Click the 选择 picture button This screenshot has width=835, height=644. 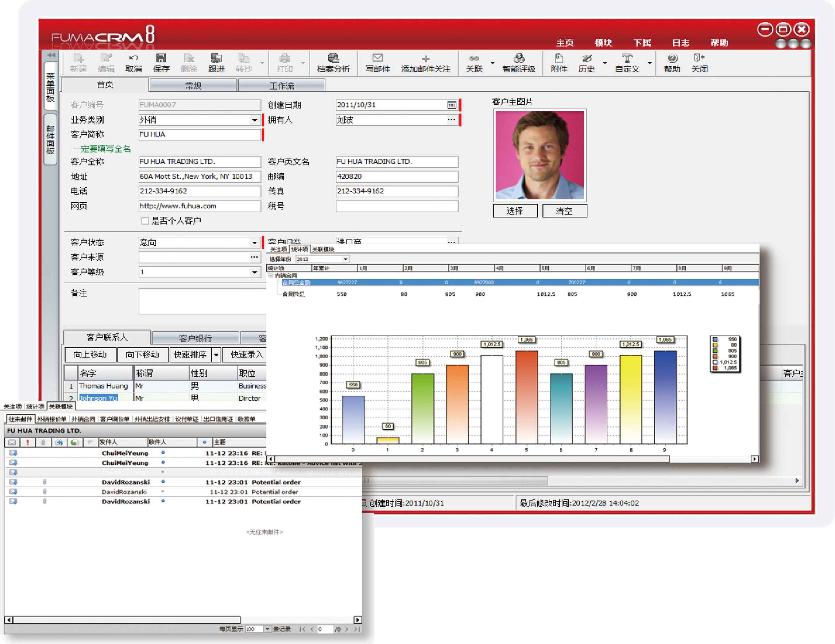[515, 211]
